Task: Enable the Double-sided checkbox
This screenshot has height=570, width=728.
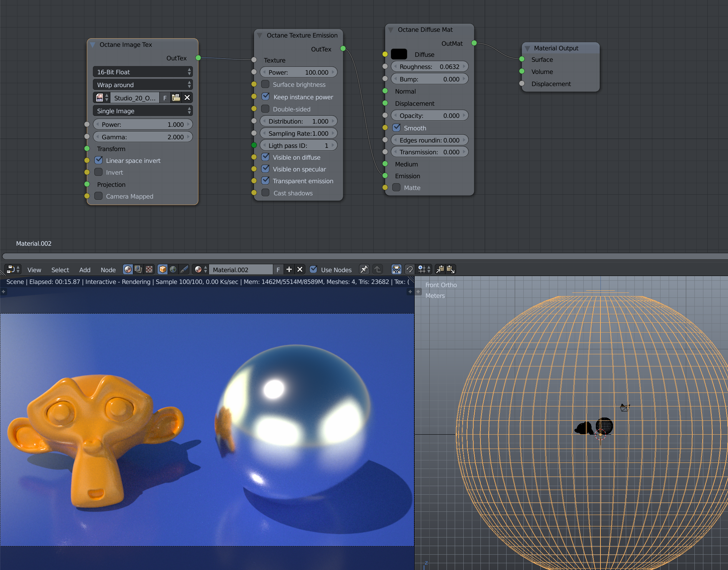Action: click(265, 109)
